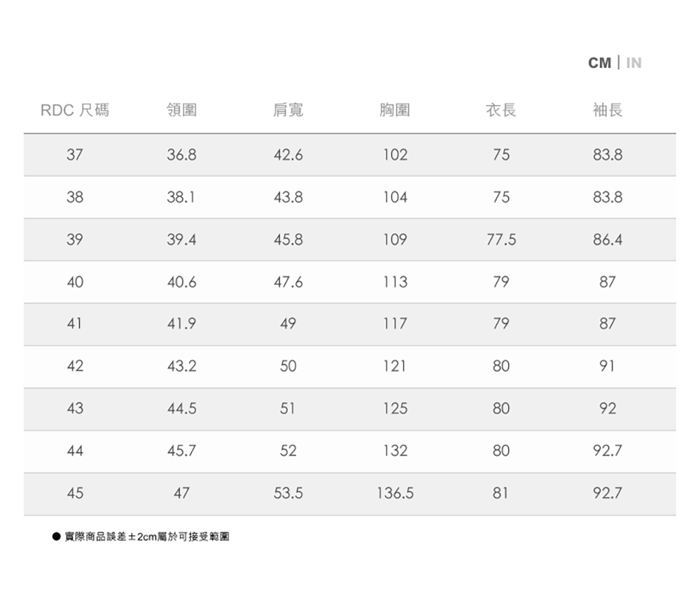Image resolution: width=700 pixels, height=594 pixels.
Task: Click the RDC 尺碼 column header
Action: coord(75,110)
